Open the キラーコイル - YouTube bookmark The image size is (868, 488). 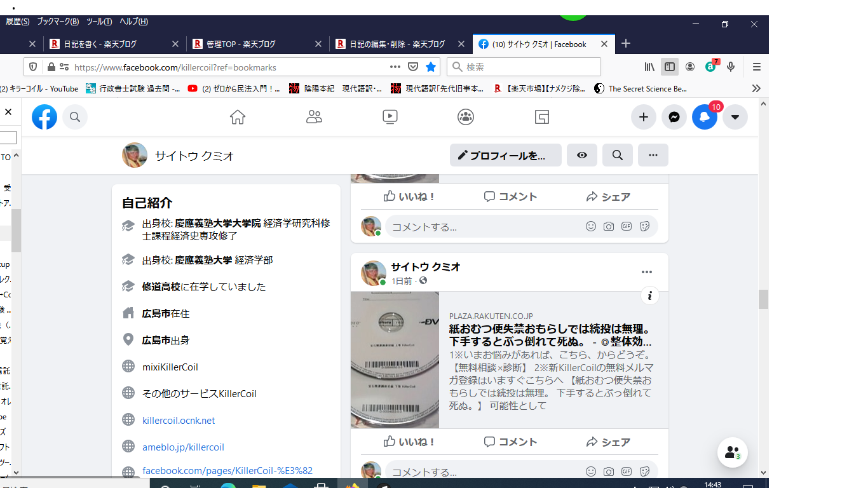pos(39,89)
